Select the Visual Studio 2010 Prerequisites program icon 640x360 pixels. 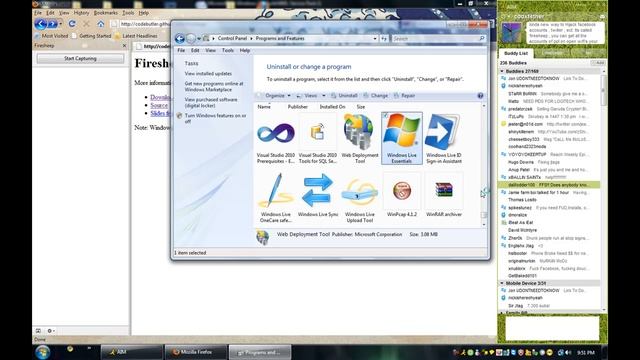tap(276, 138)
